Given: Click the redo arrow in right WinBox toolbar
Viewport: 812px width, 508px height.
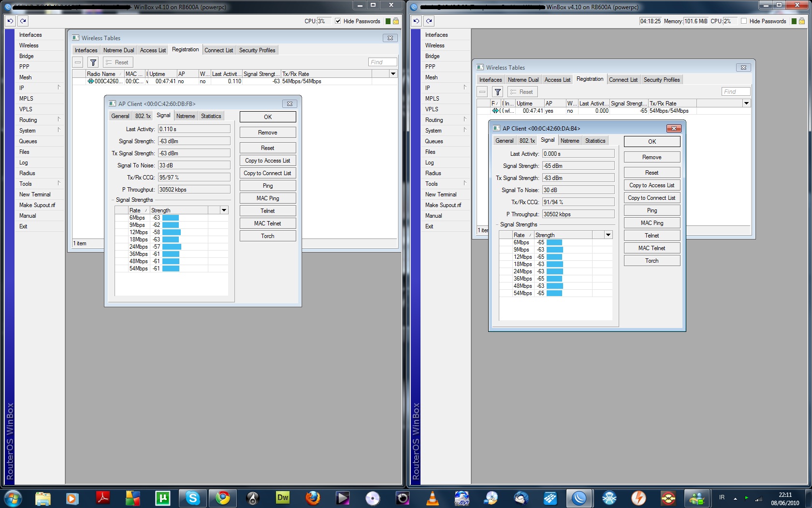Looking at the screenshot, I should tap(429, 21).
